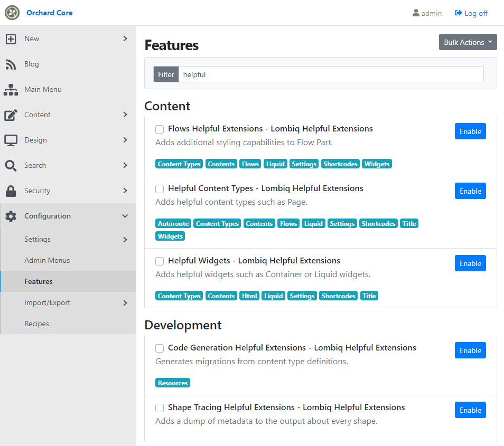Enable Helpful Widgets feature
504x446 pixels.
[470, 263]
